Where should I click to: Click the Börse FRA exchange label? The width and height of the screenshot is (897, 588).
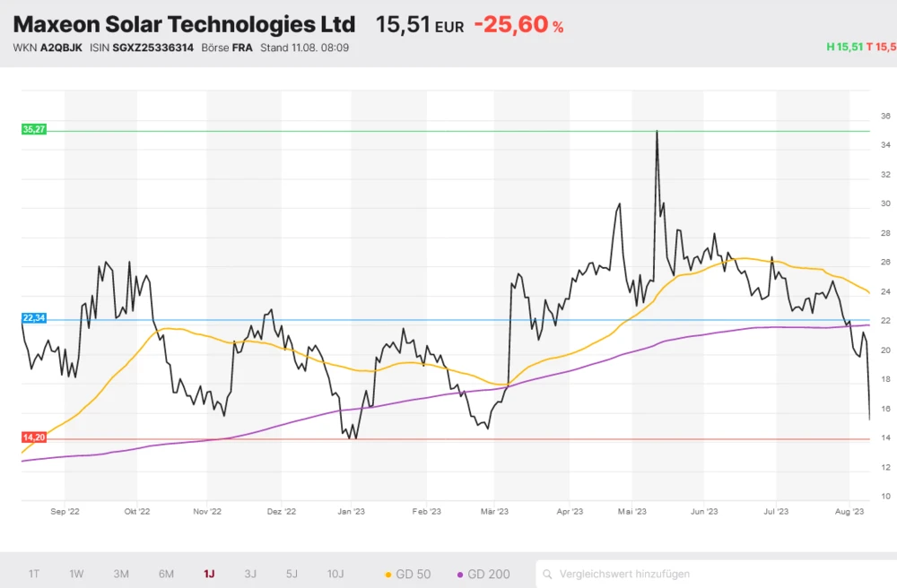pos(231,48)
